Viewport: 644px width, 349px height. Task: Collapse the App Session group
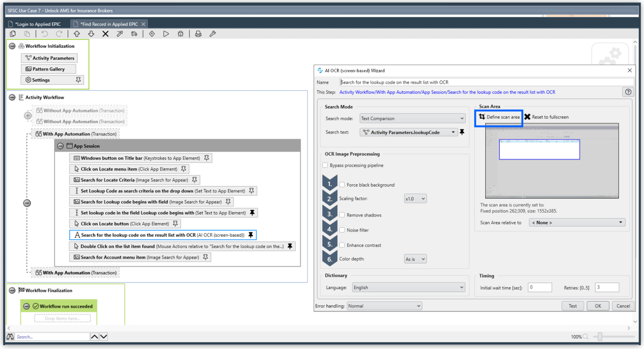coord(60,146)
